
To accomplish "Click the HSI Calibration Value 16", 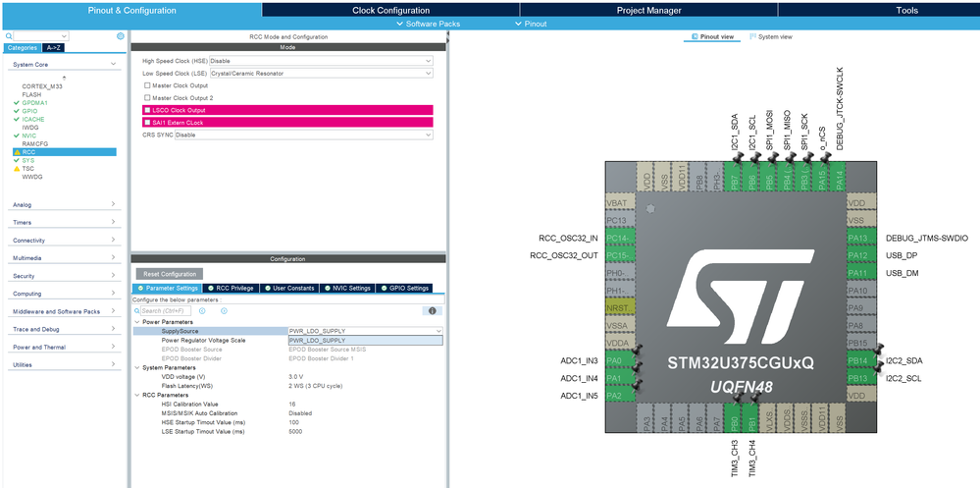I will pyautogui.click(x=292, y=405).
